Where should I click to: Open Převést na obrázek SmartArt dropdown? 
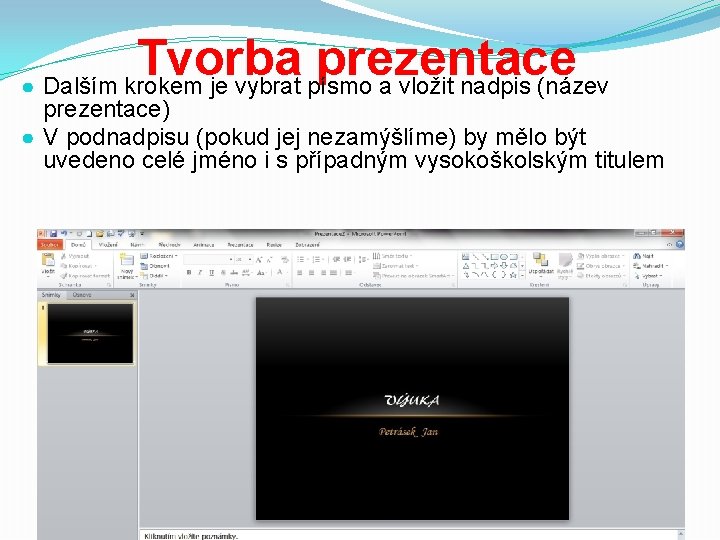pyautogui.click(x=414, y=276)
